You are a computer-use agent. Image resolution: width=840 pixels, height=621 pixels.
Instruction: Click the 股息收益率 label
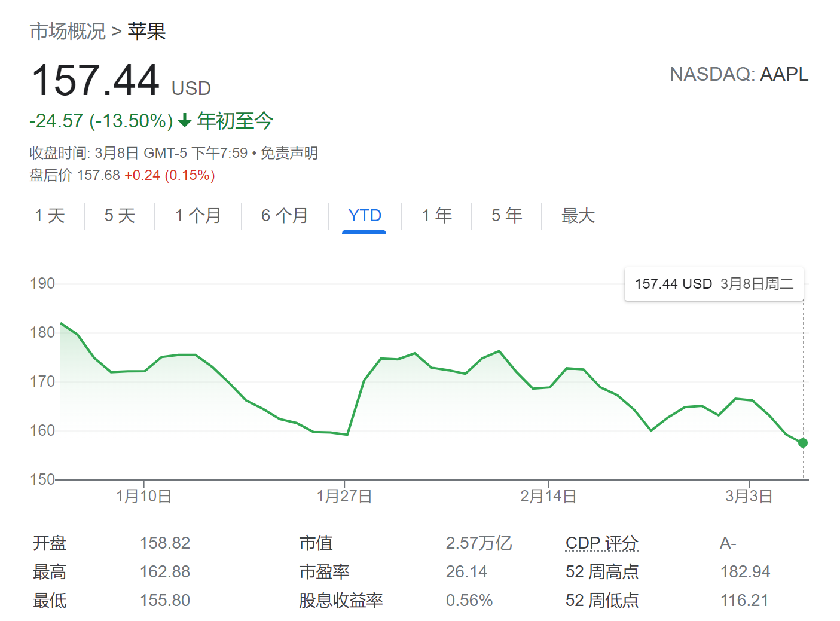(341, 600)
